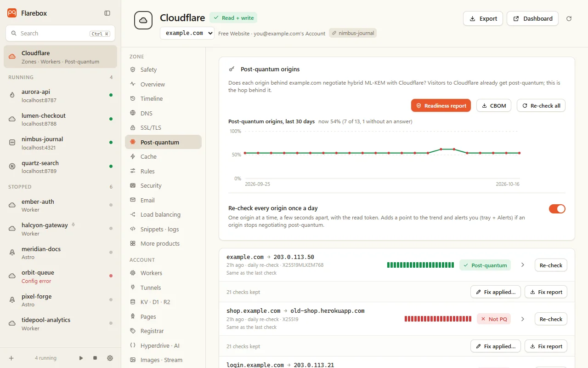This screenshot has height=368, width=588.
Task: Select the aurora-api project
Action: click(60, 95)
